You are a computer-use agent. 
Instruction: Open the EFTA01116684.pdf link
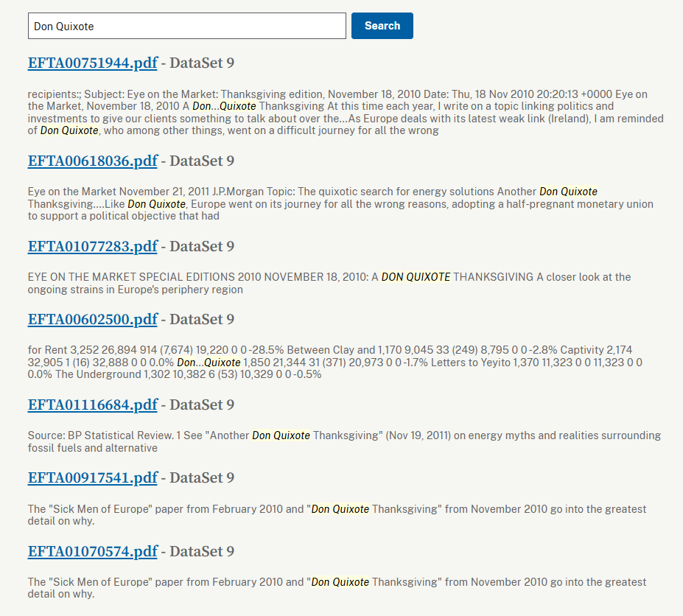coord(92,405)
